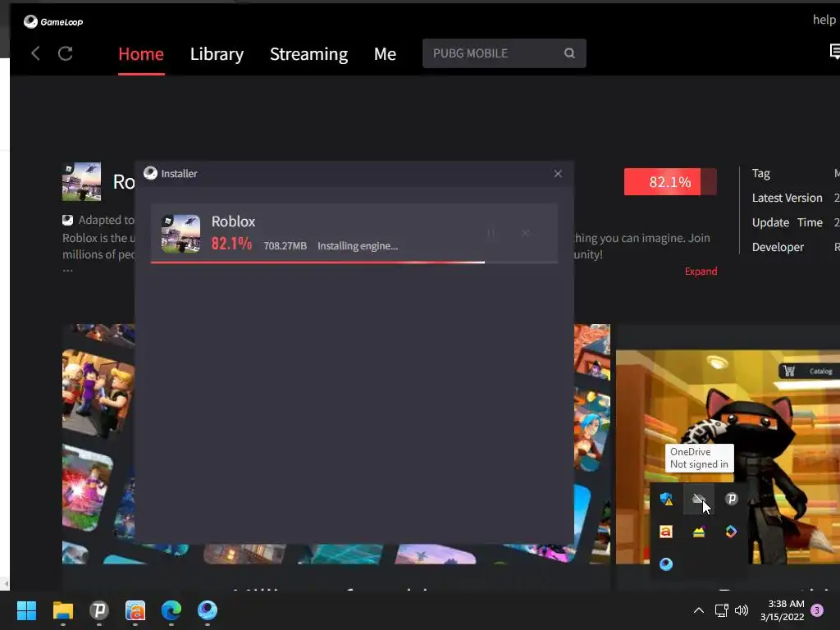Click the red 82.1% progress button
Screen dimensions: 840x630
pos(670,182)
